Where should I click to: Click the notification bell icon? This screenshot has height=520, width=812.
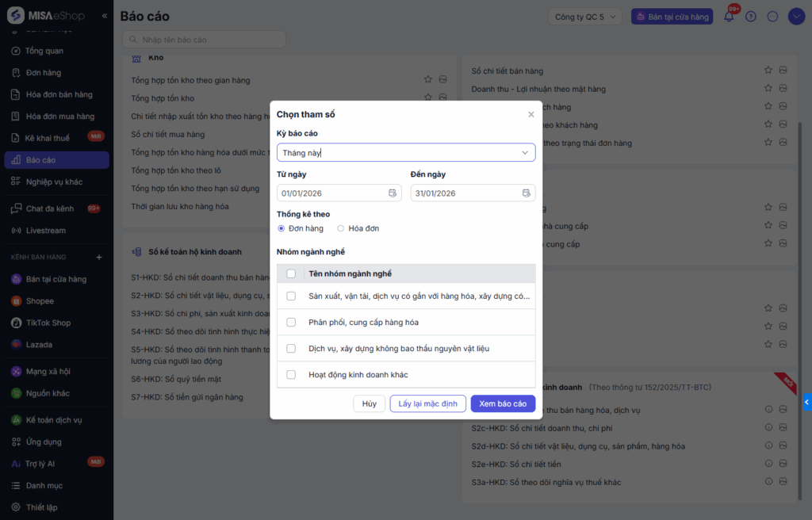[729, 17]
